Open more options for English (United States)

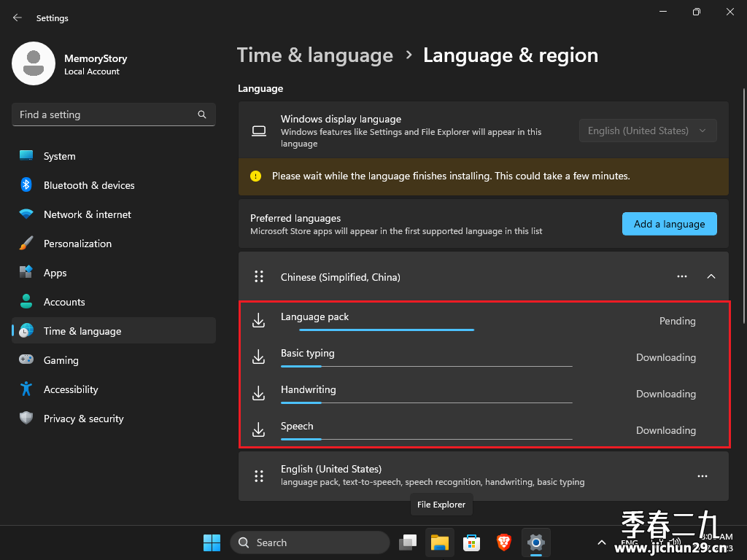pos(703,475)
